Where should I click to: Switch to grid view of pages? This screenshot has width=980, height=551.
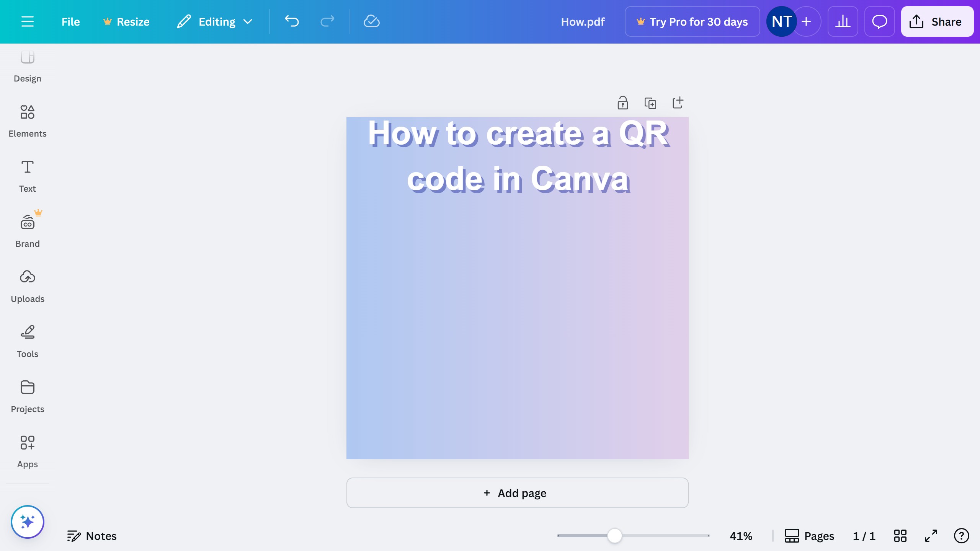pyautogui.click(x=900, y=536)
